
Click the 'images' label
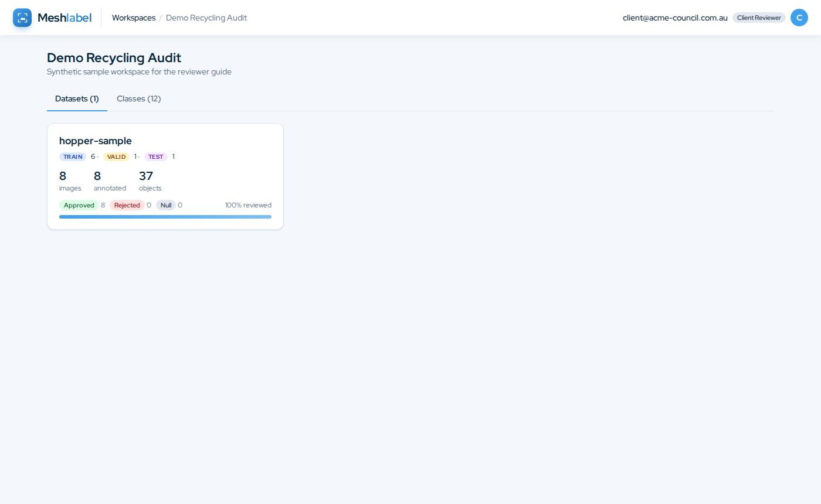click(x=70, y=188)
